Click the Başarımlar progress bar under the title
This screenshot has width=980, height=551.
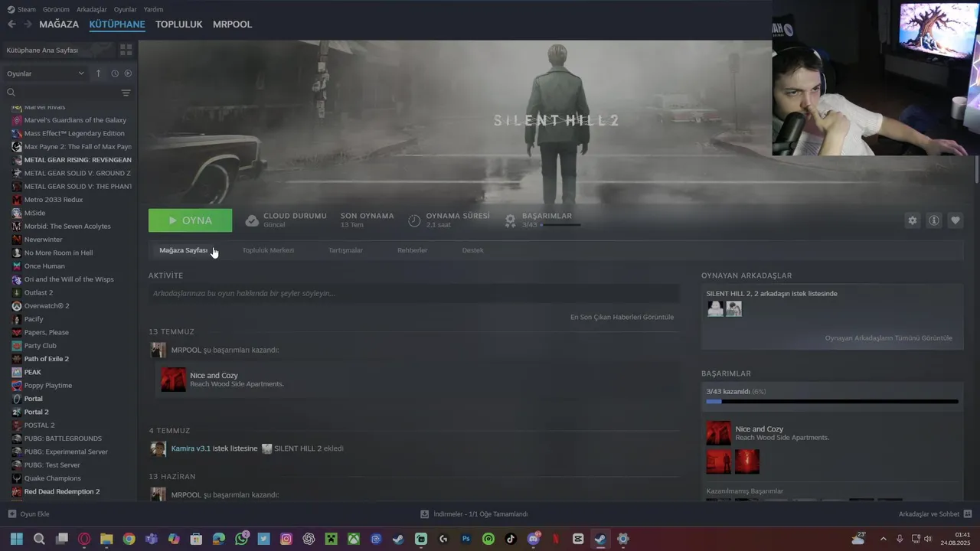pyautogui.click(x=560, y=225)
